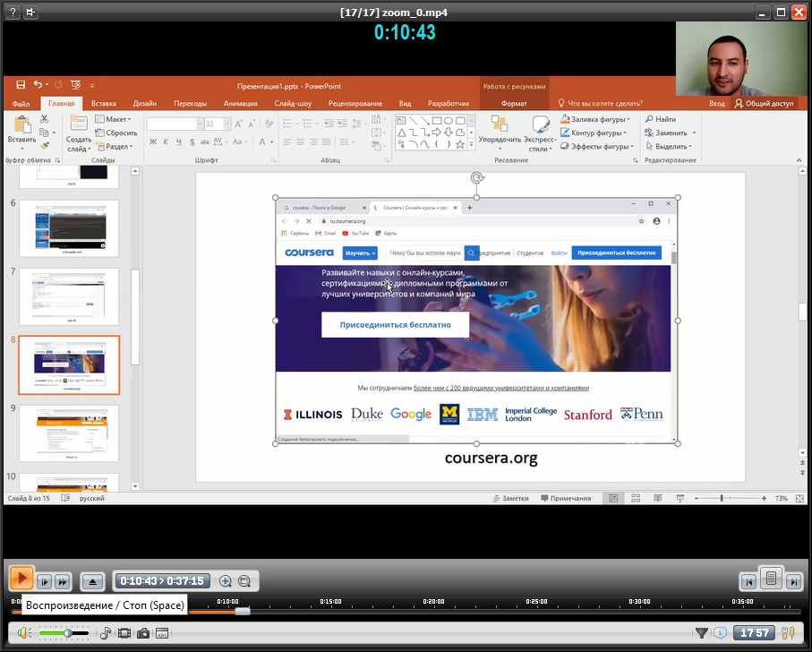The height and width of the screenshot is (652, 812).
Task: Switch to the Формат tab
Action: 514,104
